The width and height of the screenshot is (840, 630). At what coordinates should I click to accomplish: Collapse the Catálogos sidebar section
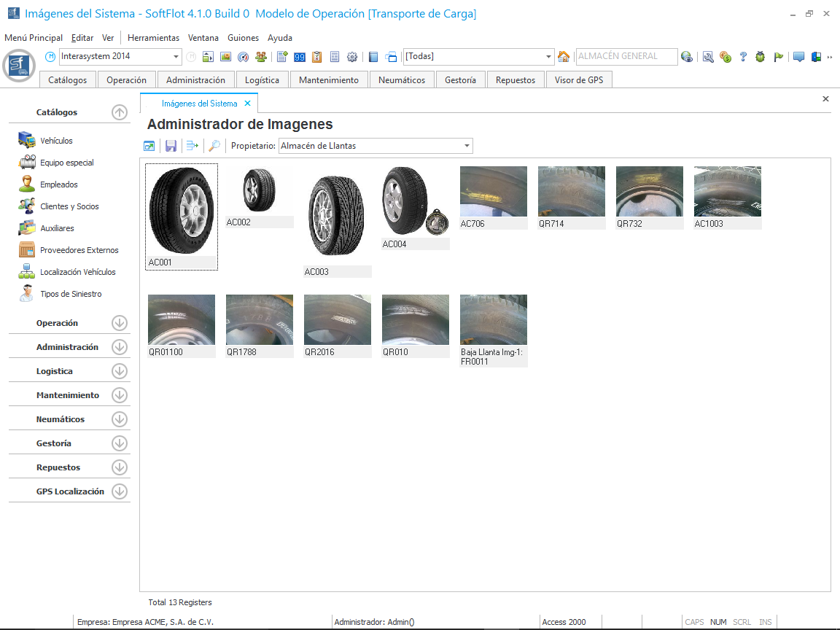[120, 112]
